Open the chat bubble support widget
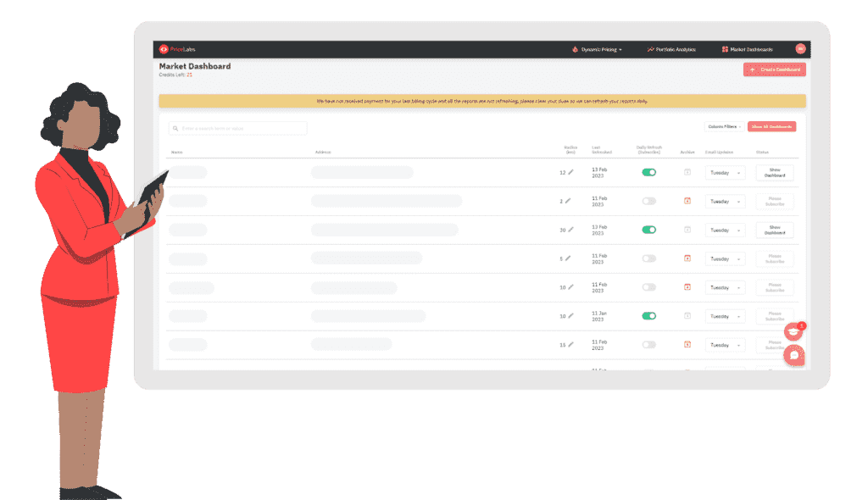 793,355
